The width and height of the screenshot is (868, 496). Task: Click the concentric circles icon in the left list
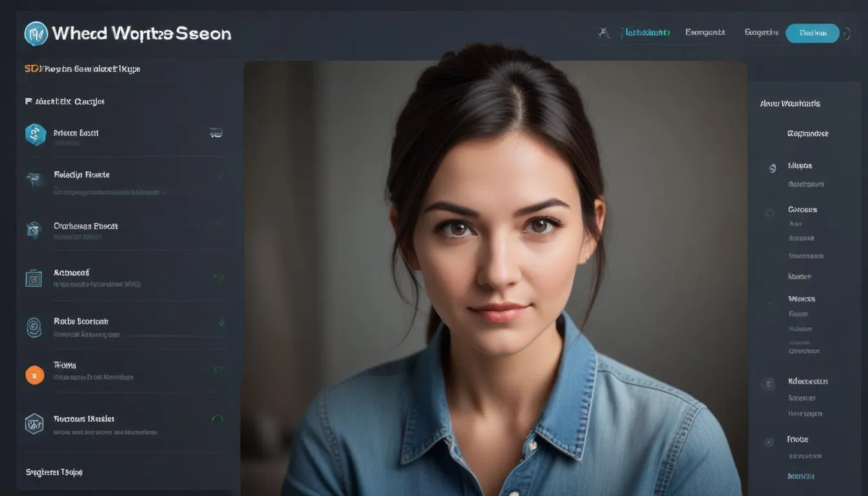coord(34,327)
